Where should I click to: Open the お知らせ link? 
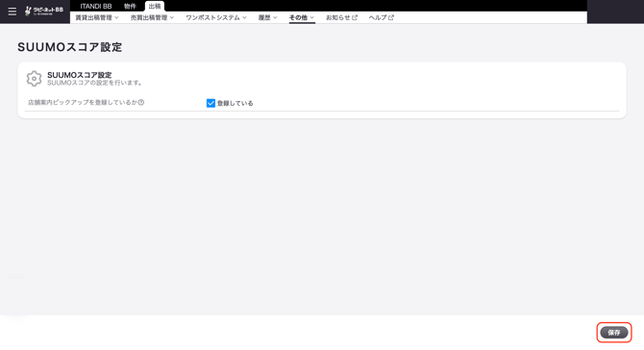point(338,17)
